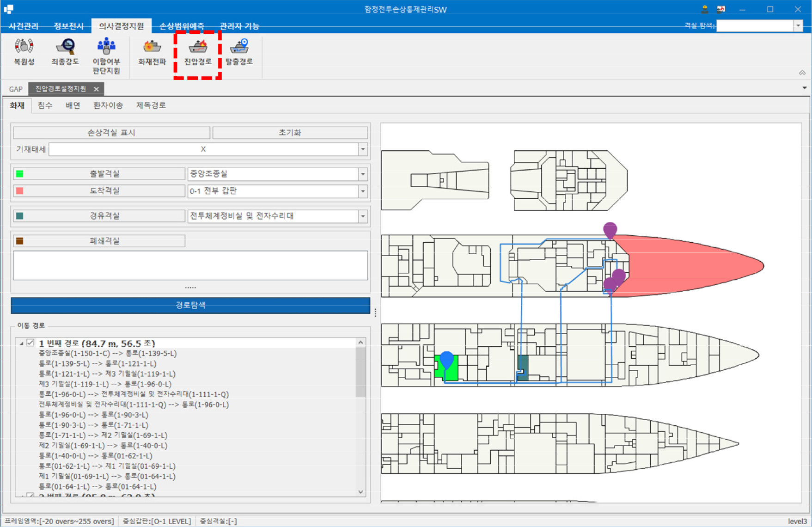Switch to the 손상범위예측 ribbon tab

coord(182,26)
